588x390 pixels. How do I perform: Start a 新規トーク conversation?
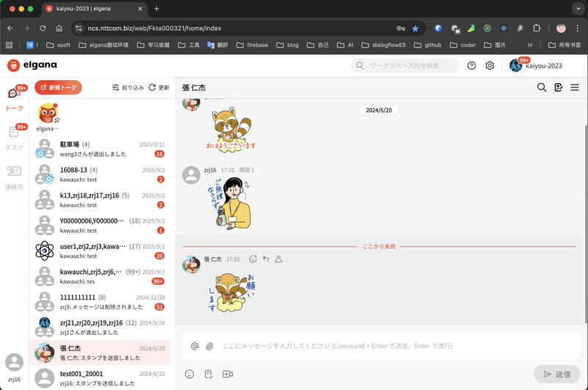click(58, 87)
